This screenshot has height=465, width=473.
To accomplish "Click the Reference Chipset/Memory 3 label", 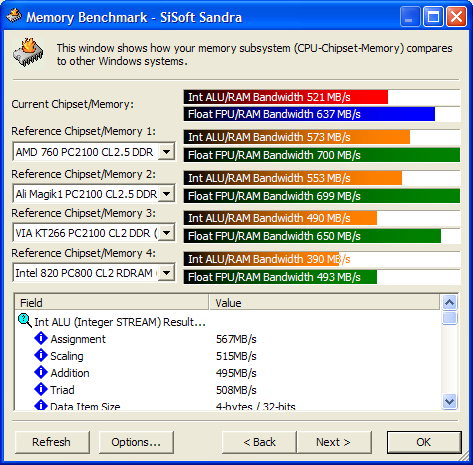I will click(x=84, y=213).
